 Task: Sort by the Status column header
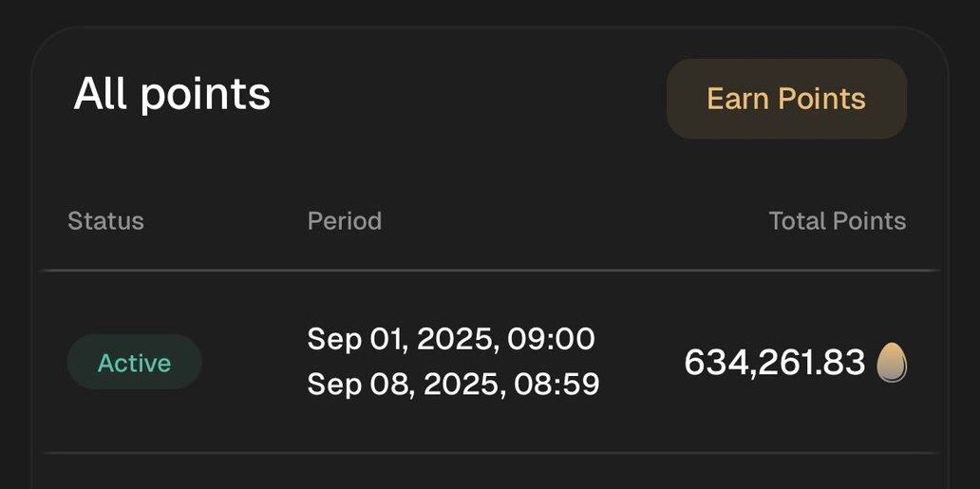(105, 220)
